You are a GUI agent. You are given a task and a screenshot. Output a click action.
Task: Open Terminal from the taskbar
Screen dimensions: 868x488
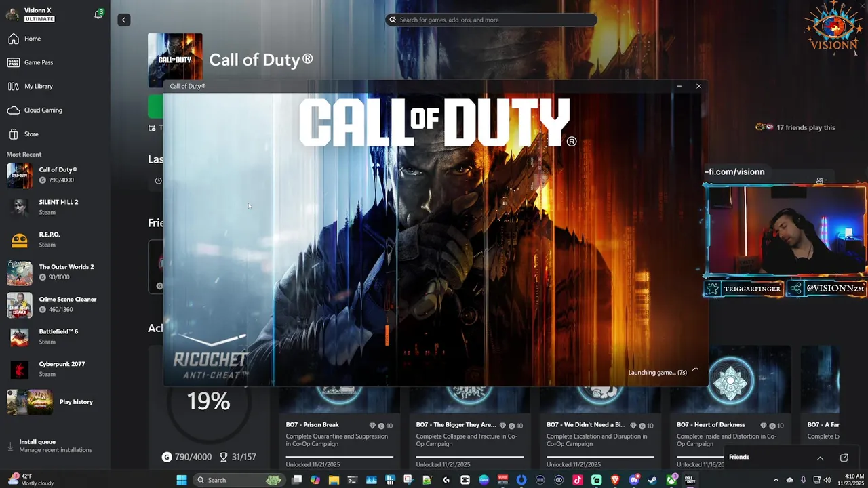(352, 480)
